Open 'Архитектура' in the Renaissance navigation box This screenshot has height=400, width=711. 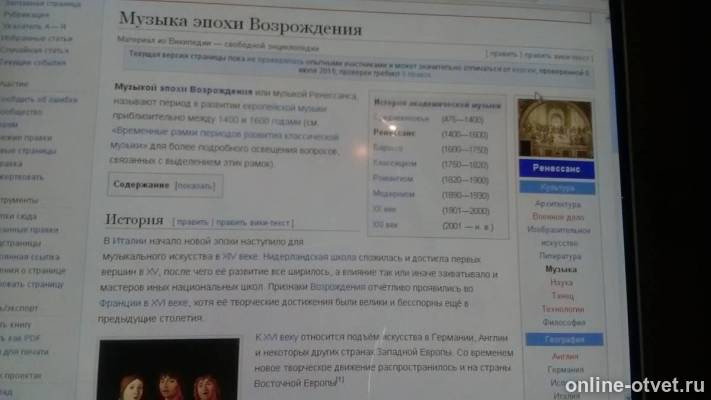pyautogui.click(x=558, y=204)
